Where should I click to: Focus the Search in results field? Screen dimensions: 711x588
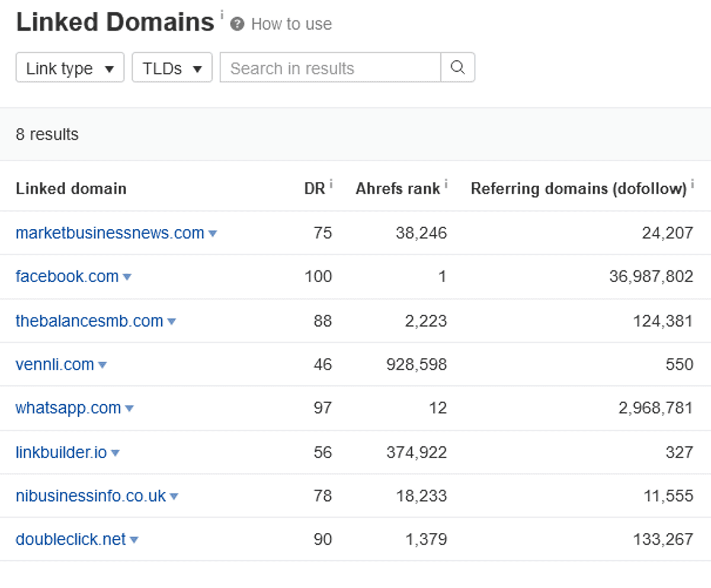pyautogui.click(x=331, y=68)
